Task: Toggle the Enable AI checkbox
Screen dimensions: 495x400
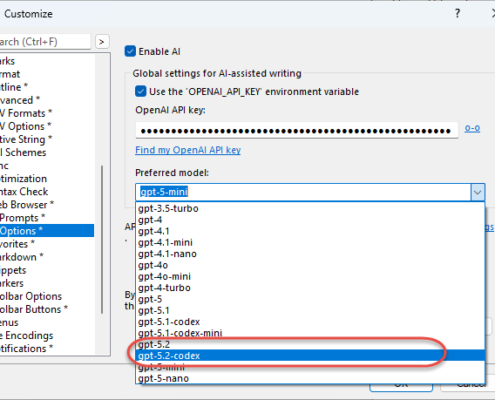Action: [130, 52]
